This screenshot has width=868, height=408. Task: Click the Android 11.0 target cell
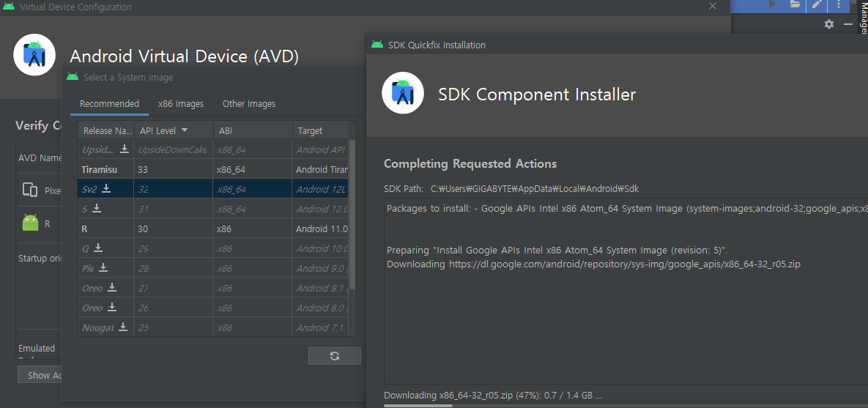point(321,229)
